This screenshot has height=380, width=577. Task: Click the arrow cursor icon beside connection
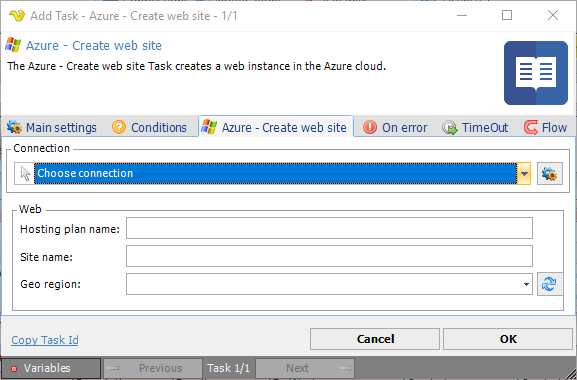(x=25, y=173)
